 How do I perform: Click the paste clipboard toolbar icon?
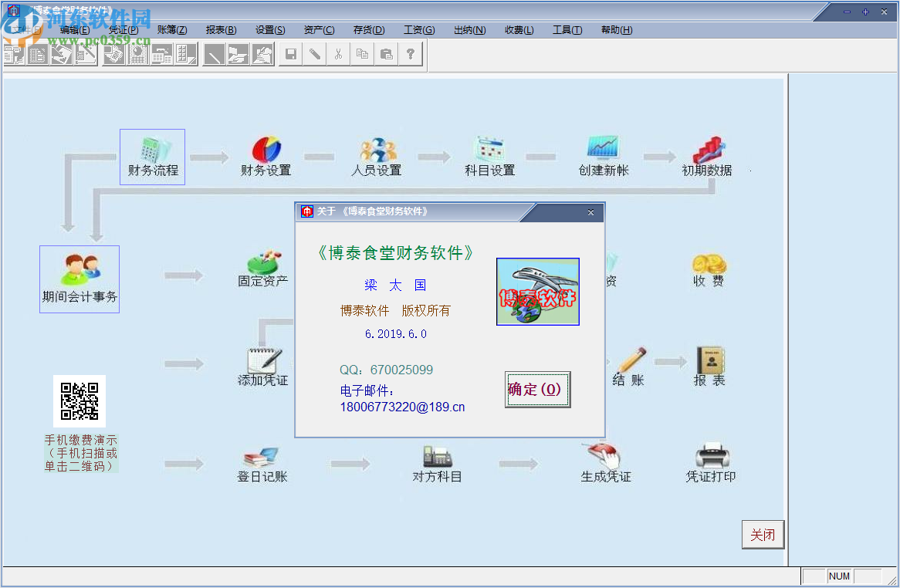[x=386, y=54]
